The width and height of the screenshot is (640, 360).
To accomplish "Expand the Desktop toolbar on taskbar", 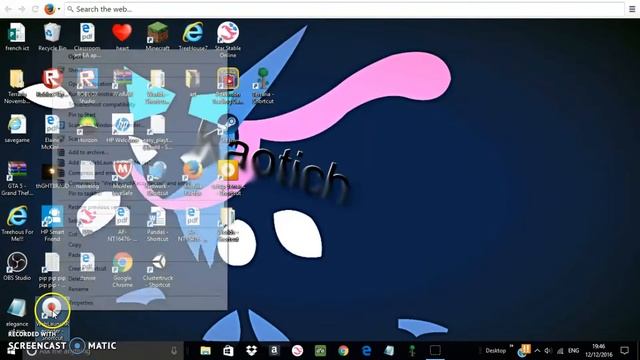I will [512, 346].
